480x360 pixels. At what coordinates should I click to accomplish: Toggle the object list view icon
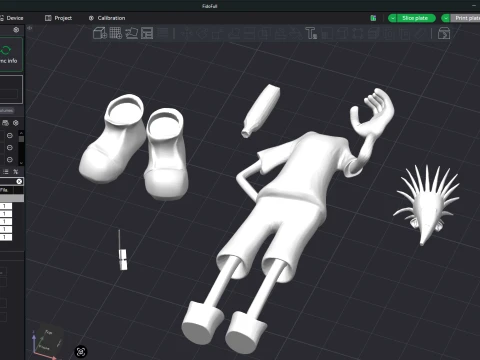pyautogui.click(x=5, y=172)
